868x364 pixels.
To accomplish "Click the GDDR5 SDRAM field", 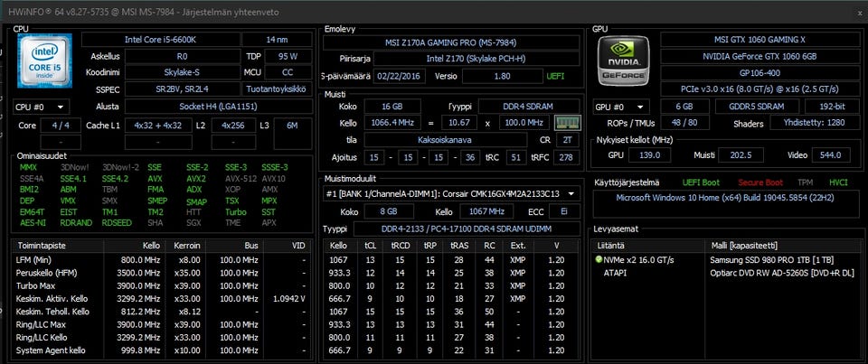I will (x=757, y=107).
